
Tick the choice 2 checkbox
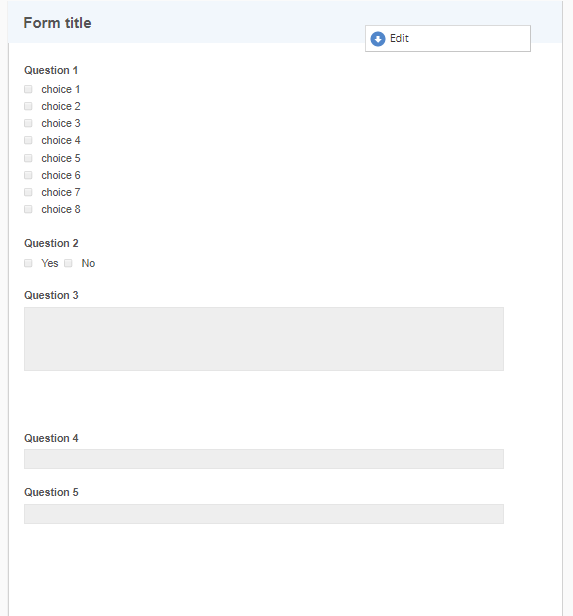[28, 106]
